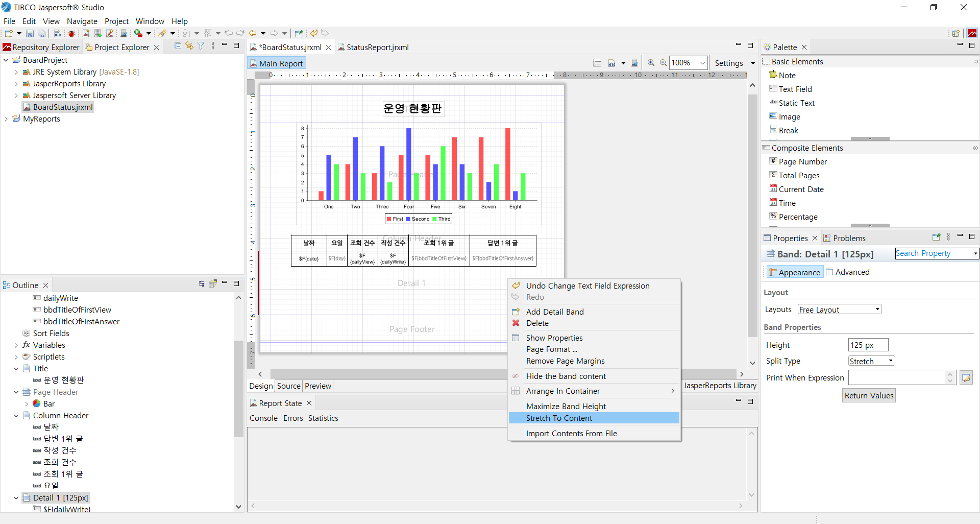Switch to the Repository Explorer tab
This screenshot has height=524, width=980.
tap(41, 47)
